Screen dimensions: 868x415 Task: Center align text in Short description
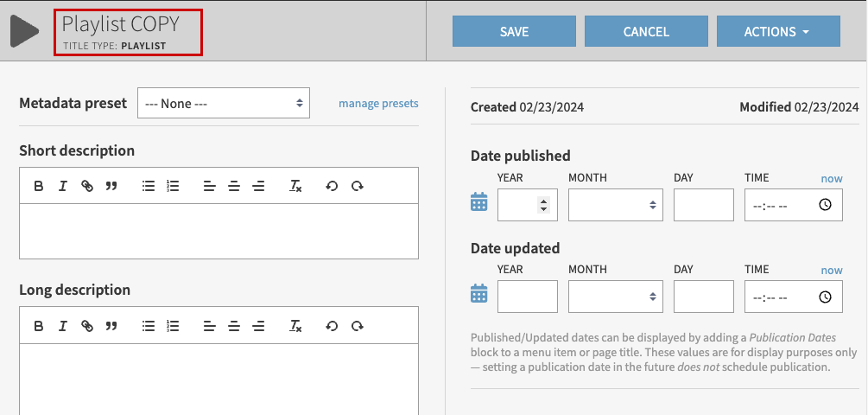tap(234, 186)
